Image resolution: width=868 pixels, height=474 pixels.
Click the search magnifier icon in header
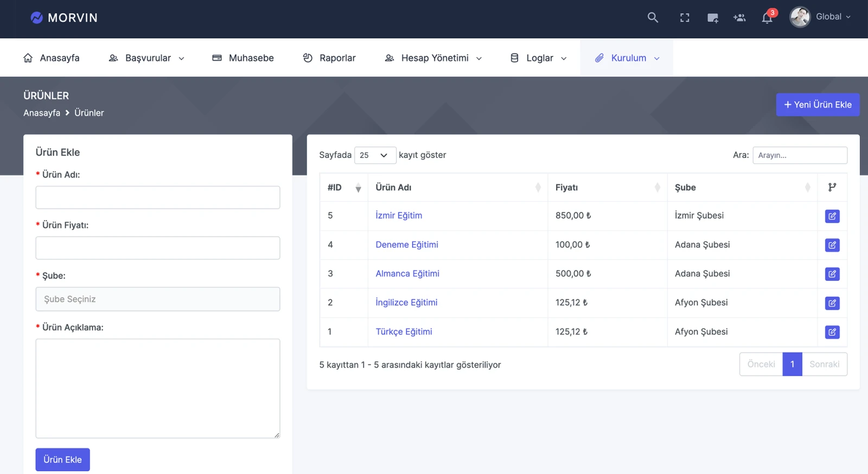[x=653, y=17]
